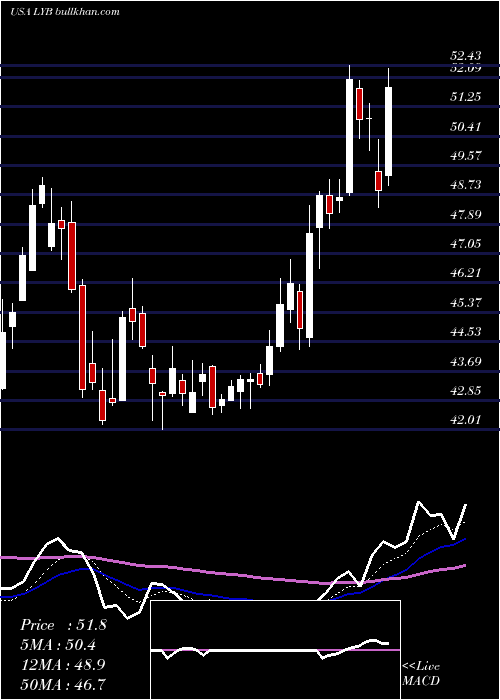Screen dimensions: 500x700
Task: Select the 49.57 price axis label
Action: [466, 156]
